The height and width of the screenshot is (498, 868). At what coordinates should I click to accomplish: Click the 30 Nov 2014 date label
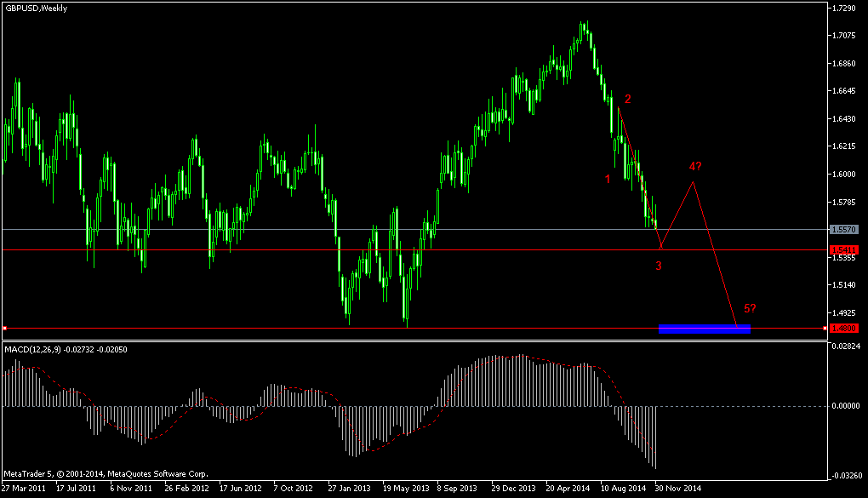tap(678, 488)
